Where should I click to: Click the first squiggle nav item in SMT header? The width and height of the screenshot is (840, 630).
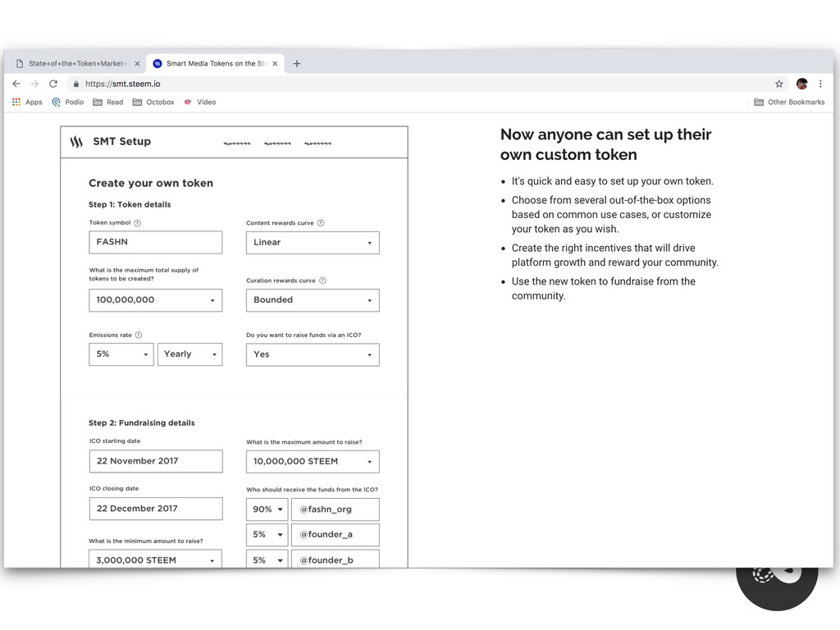click(x=237, y=143)
